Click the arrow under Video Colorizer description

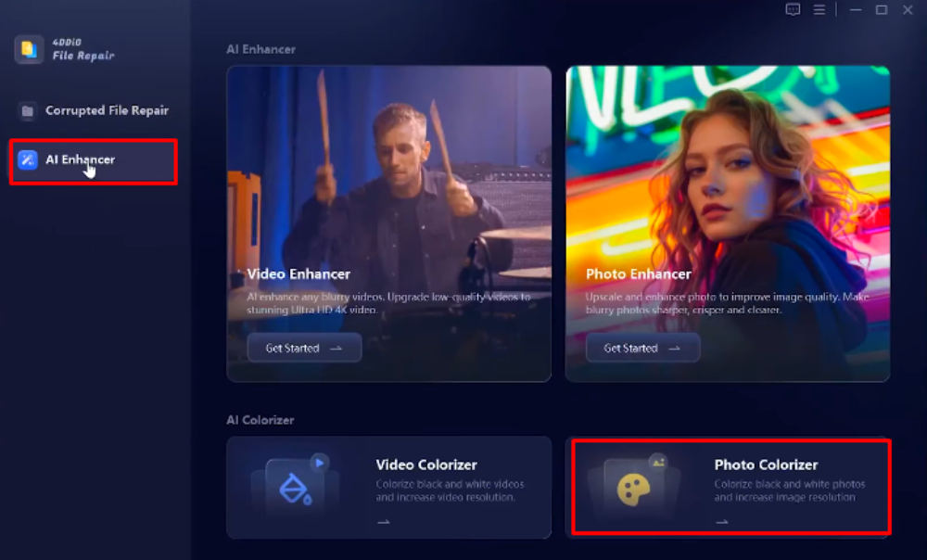(x=383, y=522)
